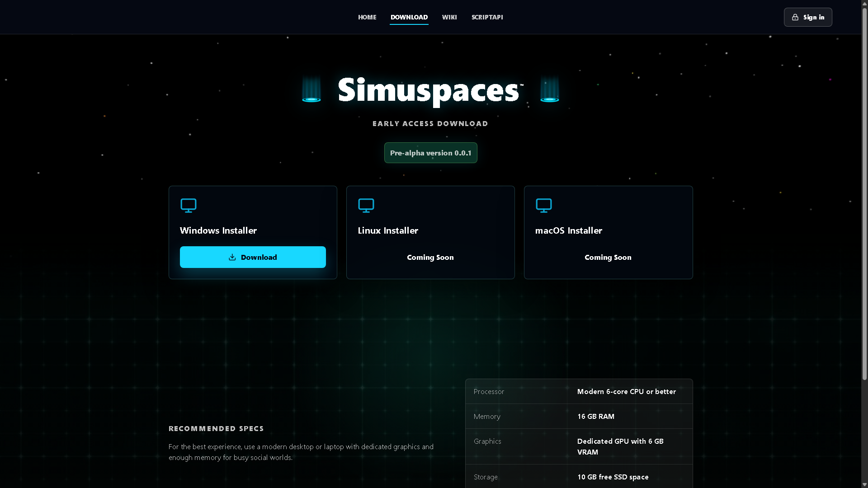Download the Windows Installer
The image size is (868, 488).
pos(253,257)
